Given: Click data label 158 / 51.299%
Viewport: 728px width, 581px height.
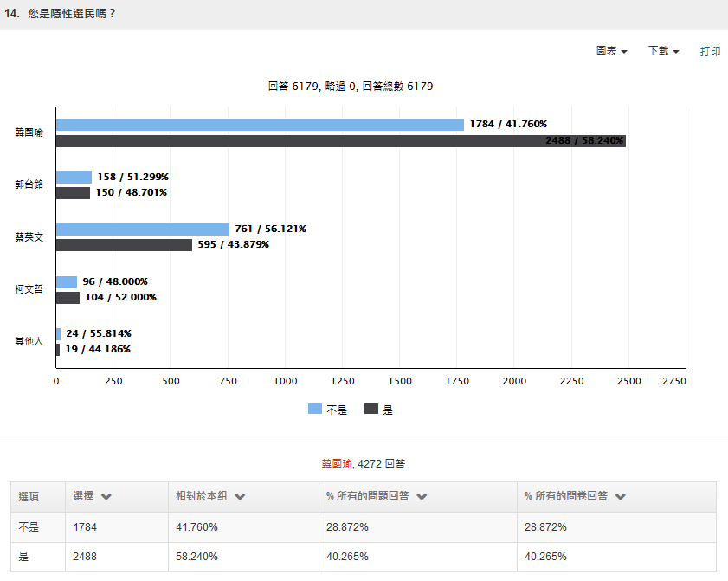Looking at the screenshot, I should 133,177.
